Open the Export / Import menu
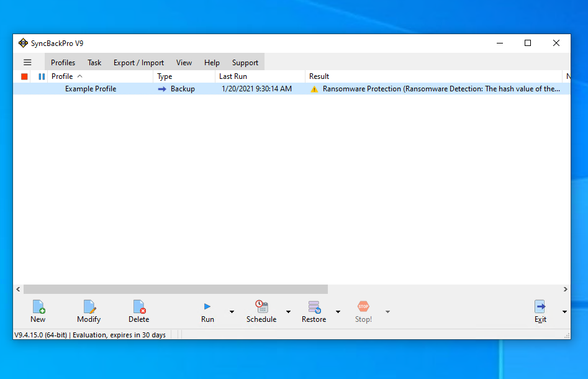This screenshot has width=588, height=379. tap(138, 63)
